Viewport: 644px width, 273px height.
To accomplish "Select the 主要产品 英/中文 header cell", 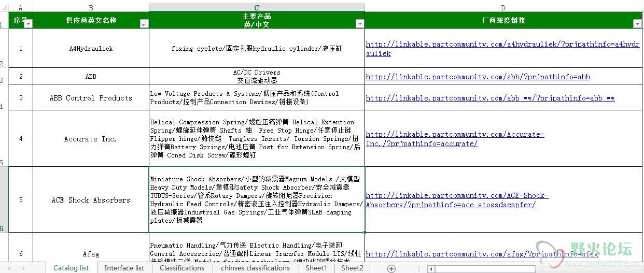I will (x=257, y=20).
